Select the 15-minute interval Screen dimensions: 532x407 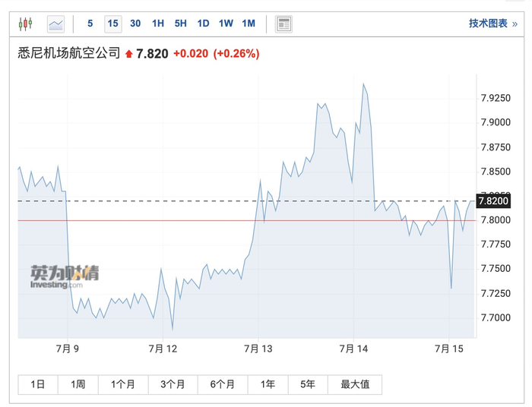tap(112, 24)
